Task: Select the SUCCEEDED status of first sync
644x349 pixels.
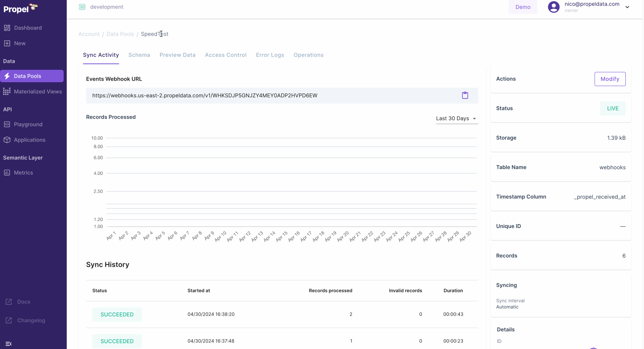Action: tap(117, 314)
